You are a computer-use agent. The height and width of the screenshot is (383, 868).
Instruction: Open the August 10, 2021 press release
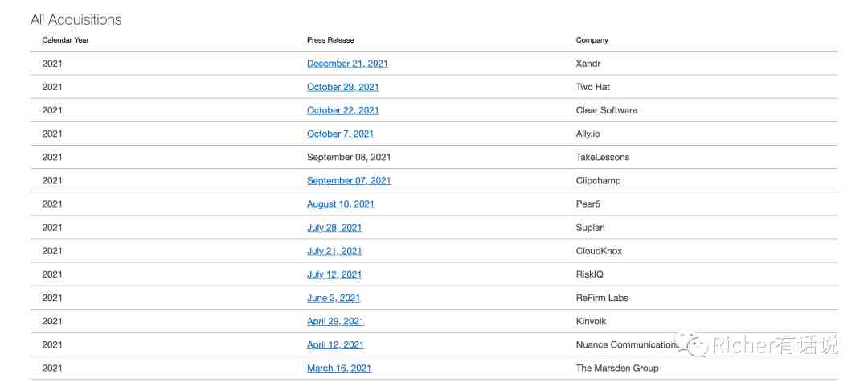click(x=341, y=204)
